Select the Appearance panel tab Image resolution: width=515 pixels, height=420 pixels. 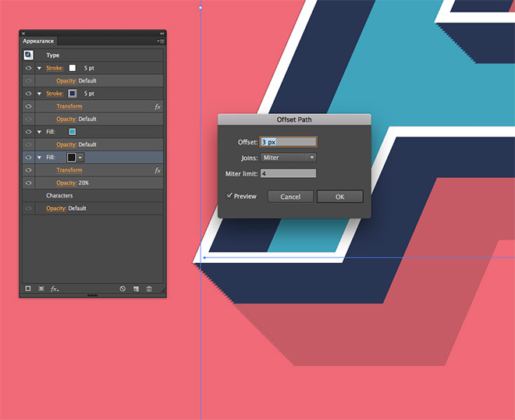(x=38, y=41)
